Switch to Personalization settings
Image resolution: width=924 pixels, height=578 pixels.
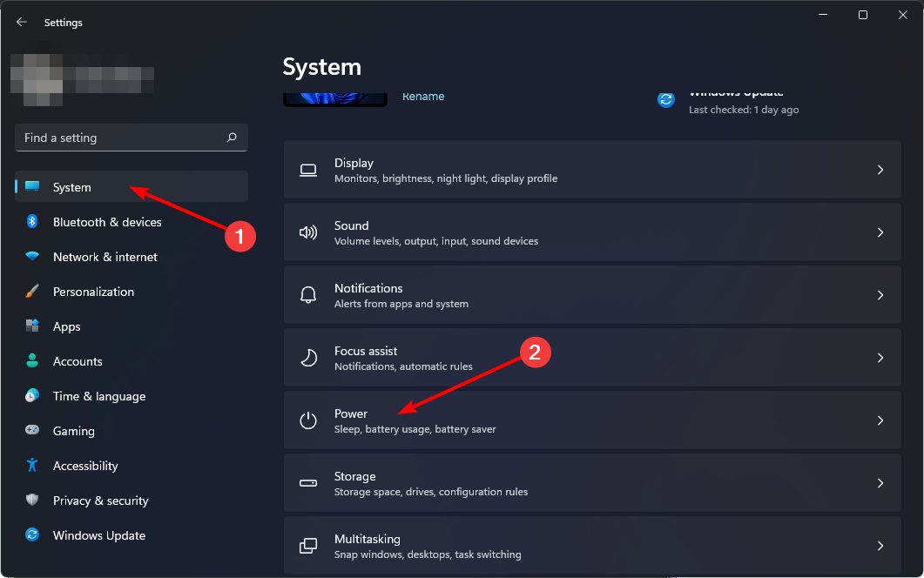(132, 291)
